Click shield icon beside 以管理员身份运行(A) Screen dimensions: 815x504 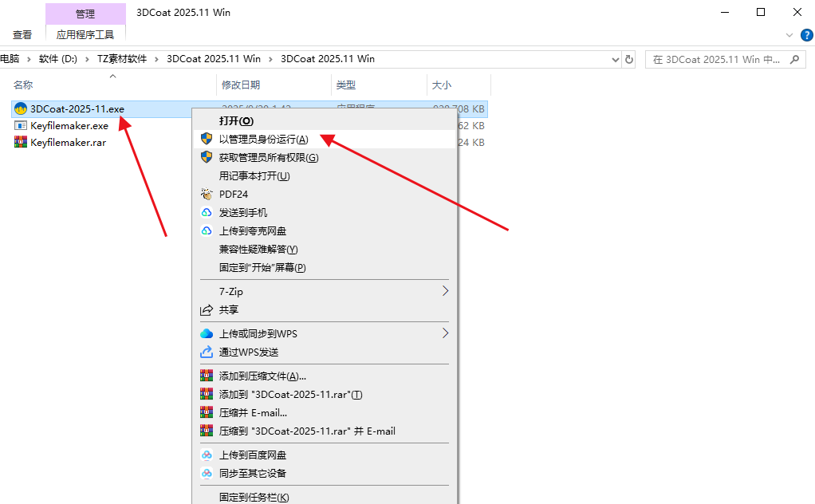coord(207,139)
